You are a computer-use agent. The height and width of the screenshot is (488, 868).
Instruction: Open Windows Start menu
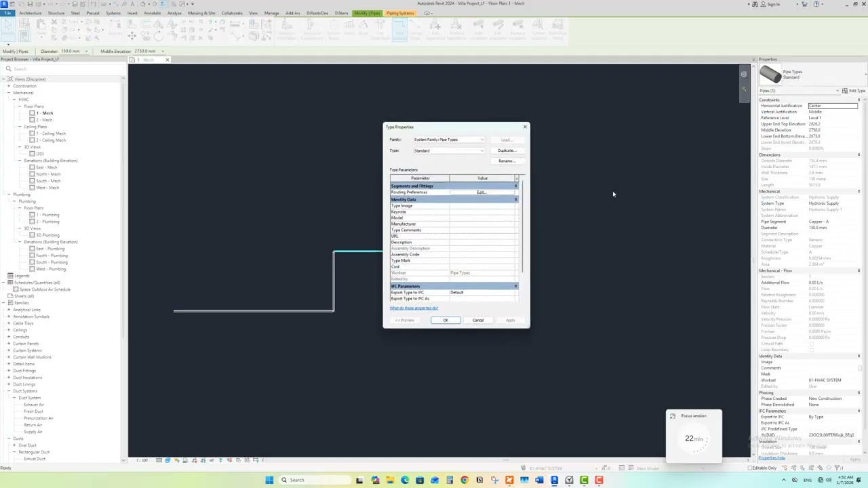[269, 480]
